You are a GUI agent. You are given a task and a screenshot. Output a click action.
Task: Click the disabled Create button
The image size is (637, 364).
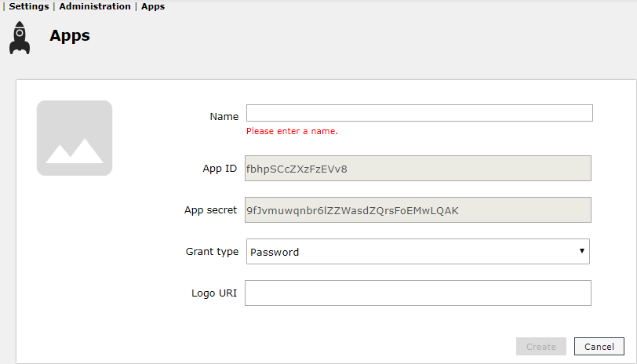click(x=541, y=347)
